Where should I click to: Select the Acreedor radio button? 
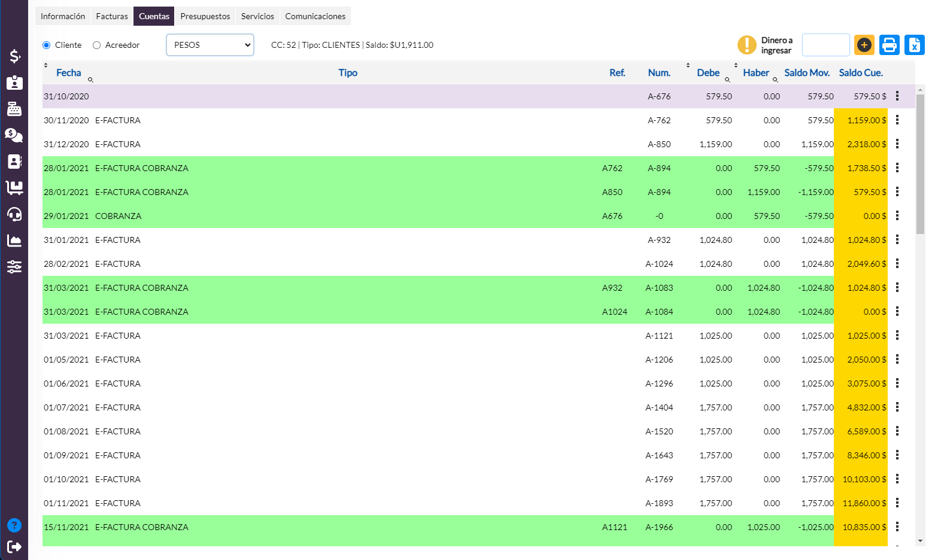pyautogui.click(x=96, y=45)
